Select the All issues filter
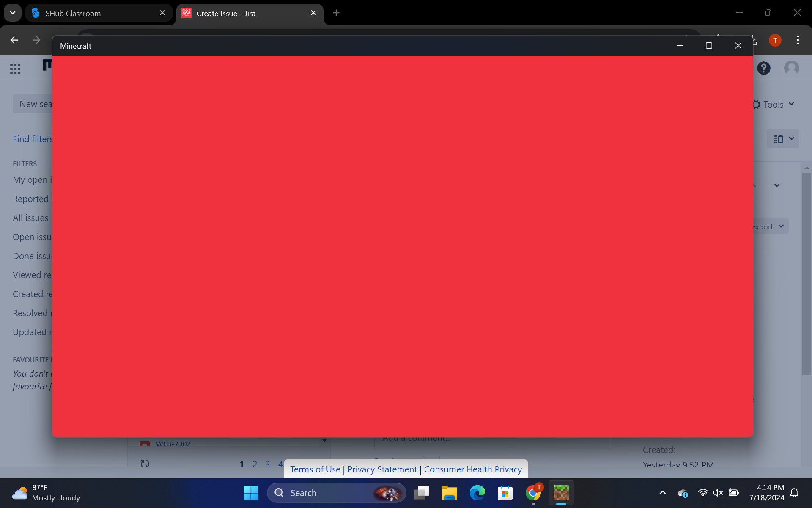812x508 pixels. pyautogui.click(x=30, y=218)
